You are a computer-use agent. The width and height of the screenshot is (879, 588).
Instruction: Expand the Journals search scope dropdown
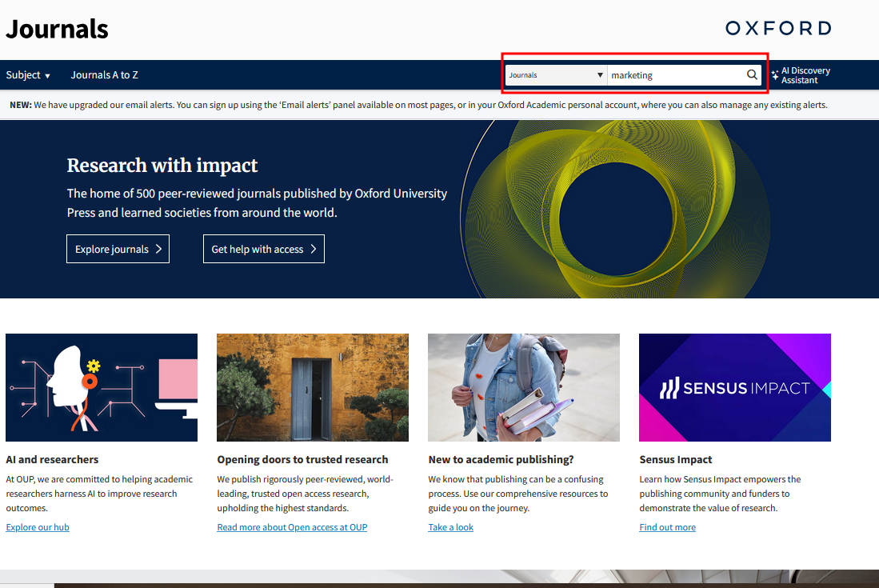(556, 75)
